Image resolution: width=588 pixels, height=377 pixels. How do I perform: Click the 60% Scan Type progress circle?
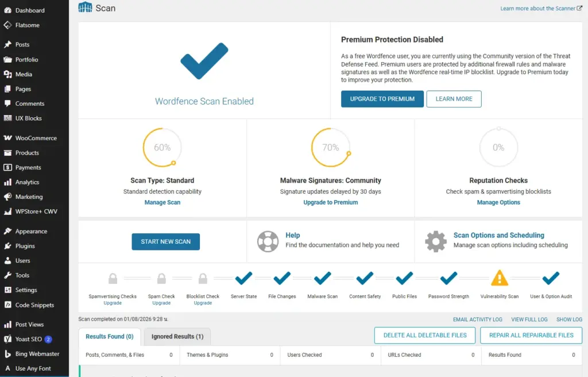coord(163,148)
